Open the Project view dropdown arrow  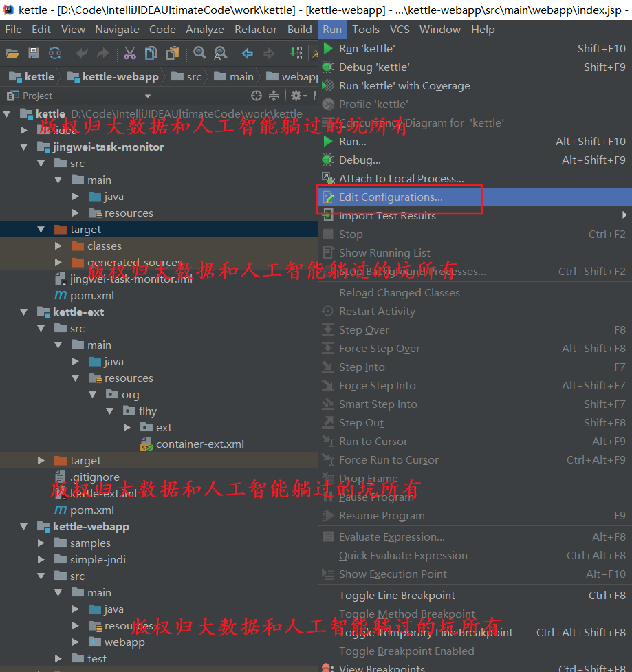coord(148,96)
